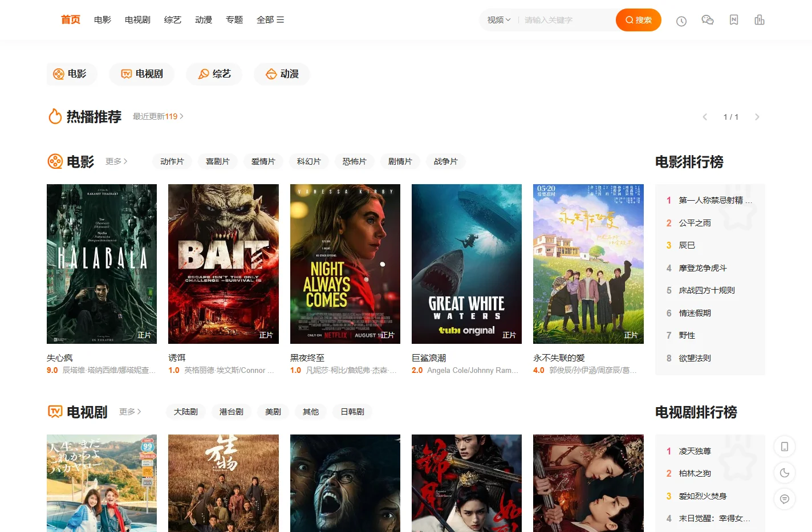Open 野性 in movie ranking
This screenshot has height=532, width=812.
point(687,335)
